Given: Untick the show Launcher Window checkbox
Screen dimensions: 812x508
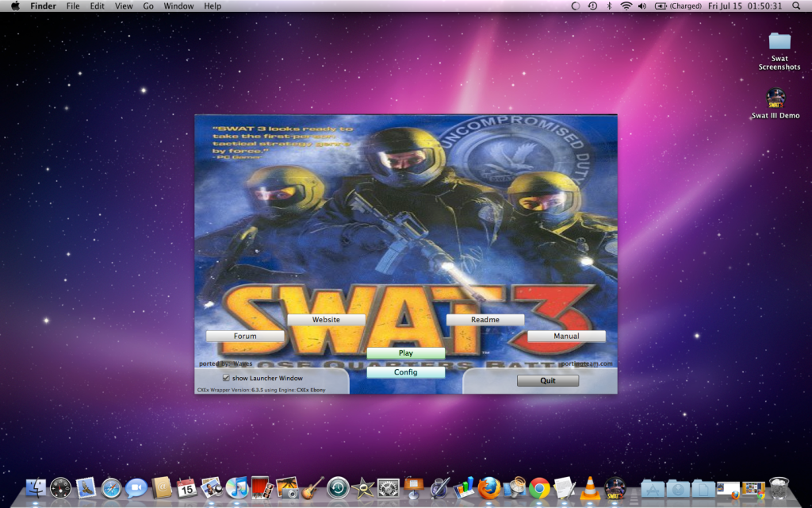Looking at the screenshot, I should pyautogui.click(x=226, y=378).
